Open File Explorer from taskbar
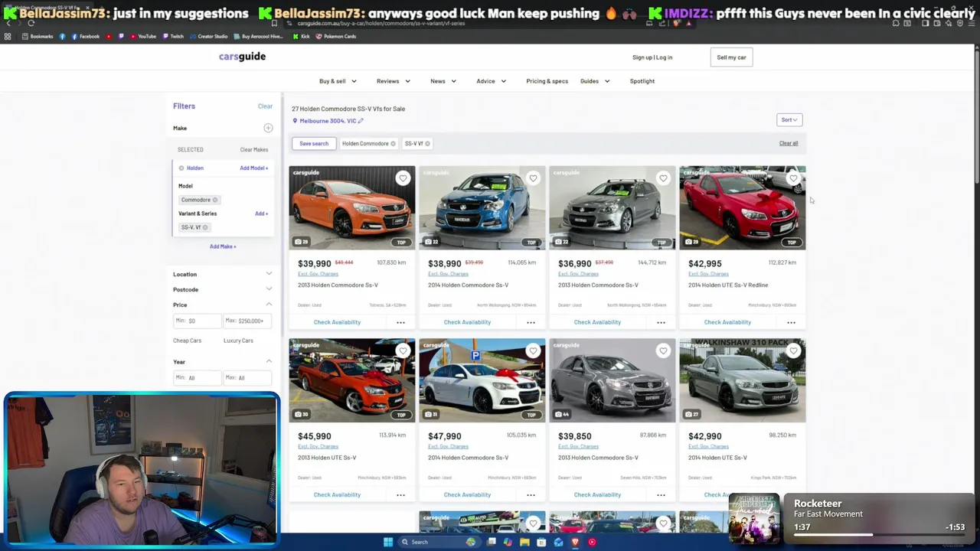980x551 pixels. pos(524,542)
